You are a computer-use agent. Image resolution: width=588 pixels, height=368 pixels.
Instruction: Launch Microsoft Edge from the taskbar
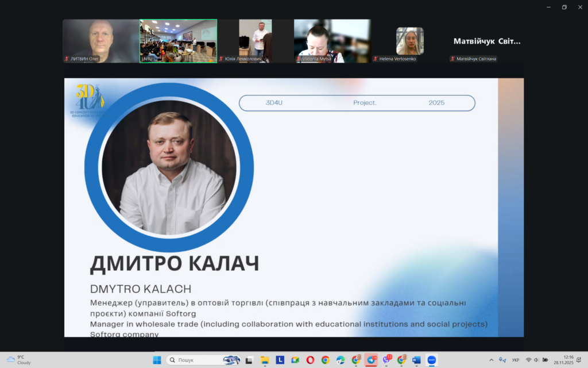tap(341, 360)
